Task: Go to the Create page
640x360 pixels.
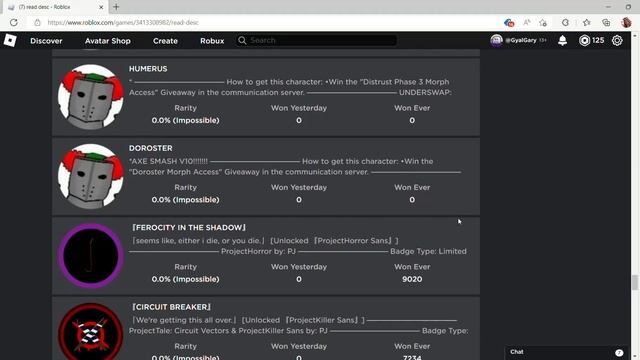Action: click(x=165, y=41)
